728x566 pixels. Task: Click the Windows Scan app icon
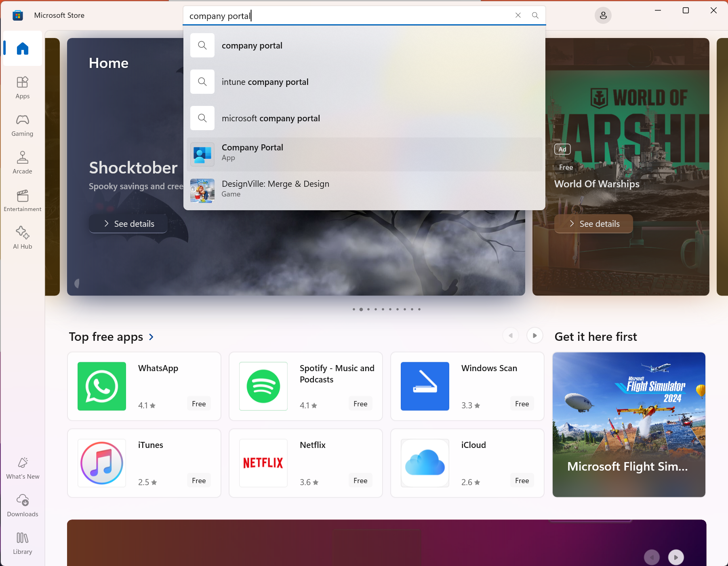click(x=425, y=386)
